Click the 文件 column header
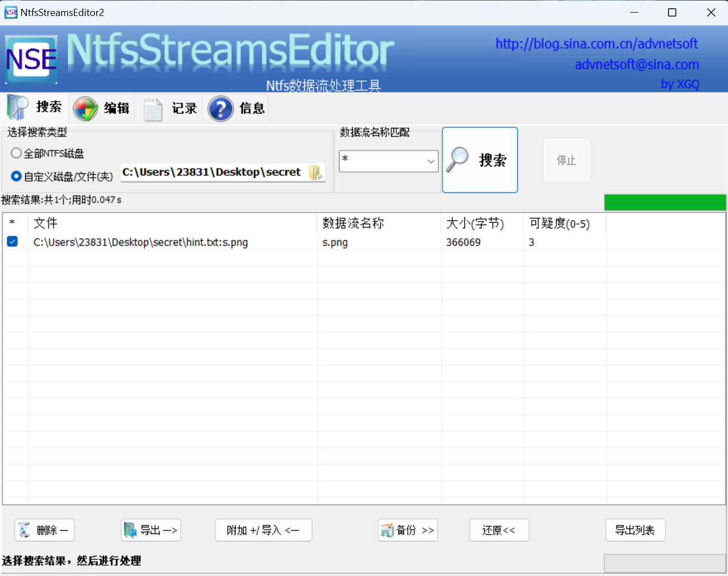 [x=173, y=222]
